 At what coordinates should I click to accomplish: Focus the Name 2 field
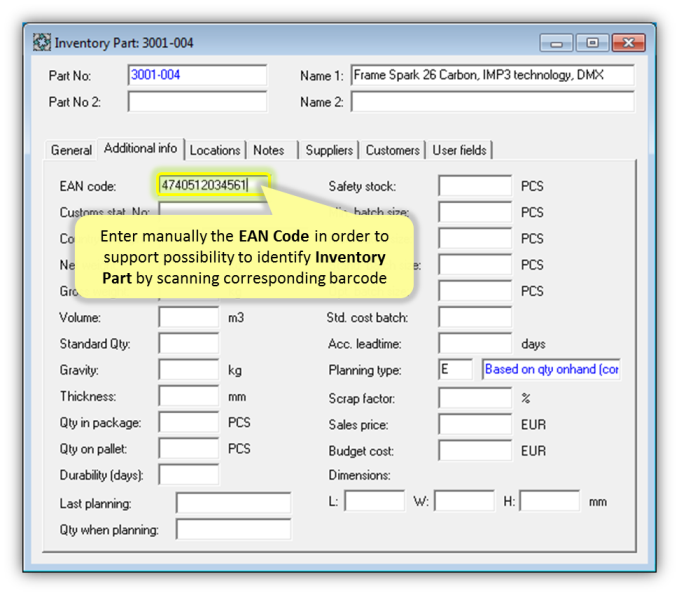(493, 102)
